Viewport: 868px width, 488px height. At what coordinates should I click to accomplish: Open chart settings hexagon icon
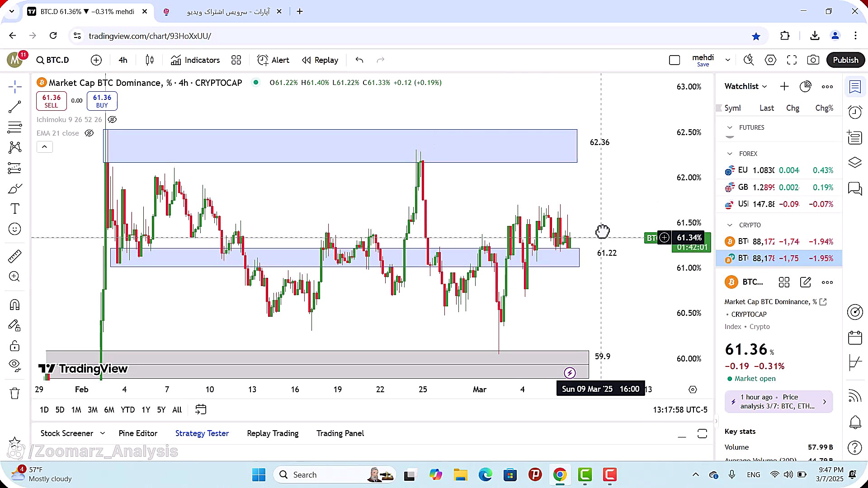click(770, 60)
